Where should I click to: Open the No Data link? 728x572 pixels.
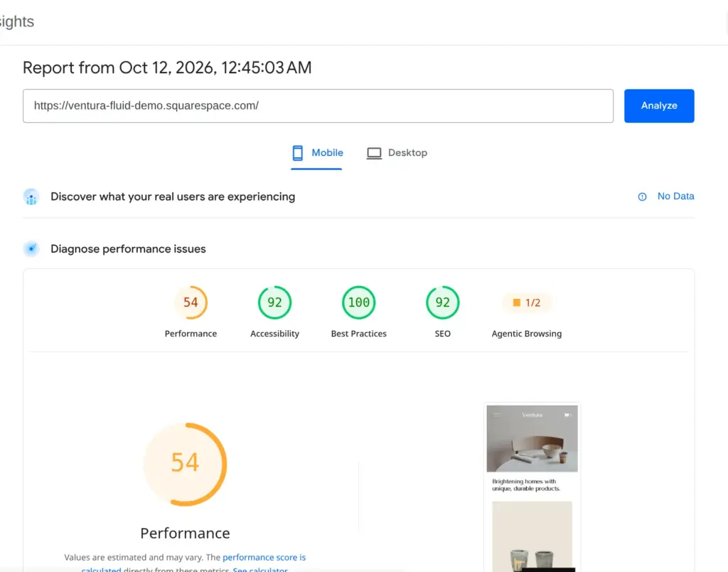[675, 196]
